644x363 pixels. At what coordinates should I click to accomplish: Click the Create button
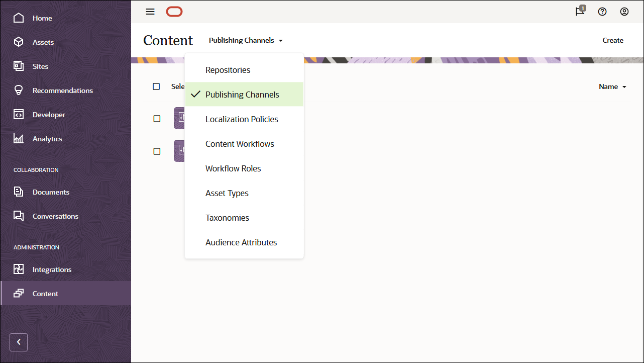click(613, 40)
